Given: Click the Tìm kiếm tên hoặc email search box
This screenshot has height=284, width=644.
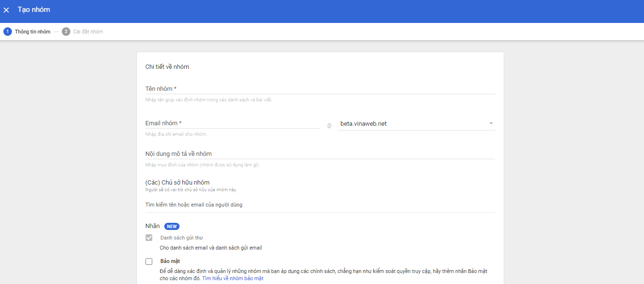Looking at the screenshot, I should point(320,205).
